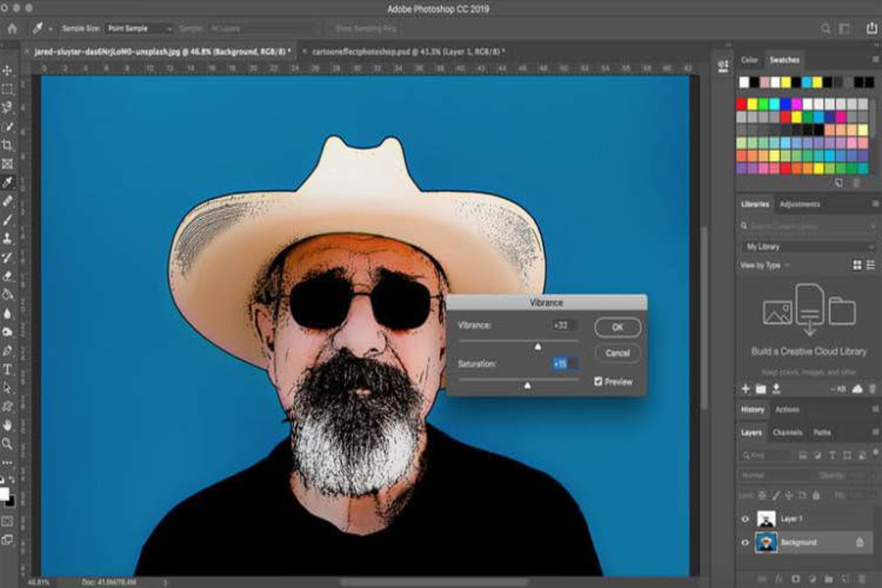The image size is (882, 588).
Task: Select the Clone Stamp tool
Action: (7, 238)
